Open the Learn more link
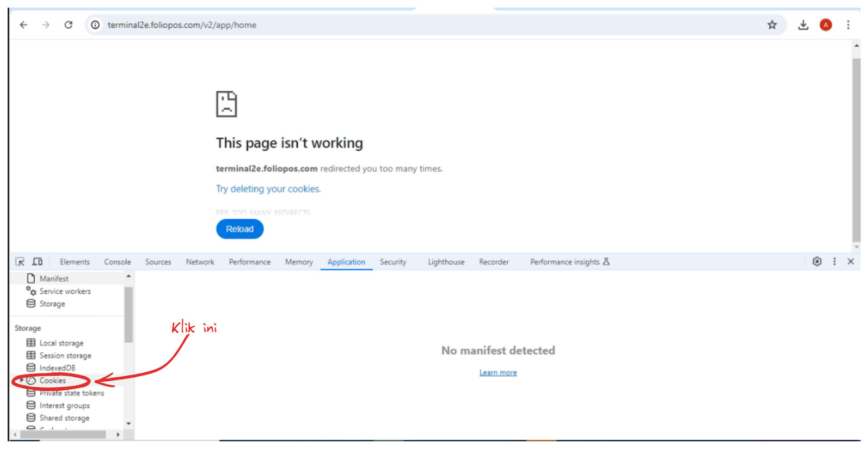The image size is (868, 449). [498, 372]
